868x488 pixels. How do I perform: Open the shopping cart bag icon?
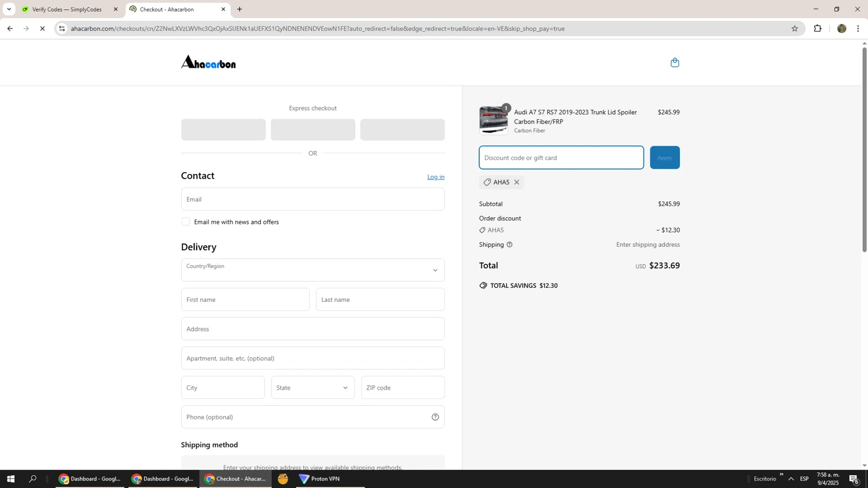[x=675, y=62]
